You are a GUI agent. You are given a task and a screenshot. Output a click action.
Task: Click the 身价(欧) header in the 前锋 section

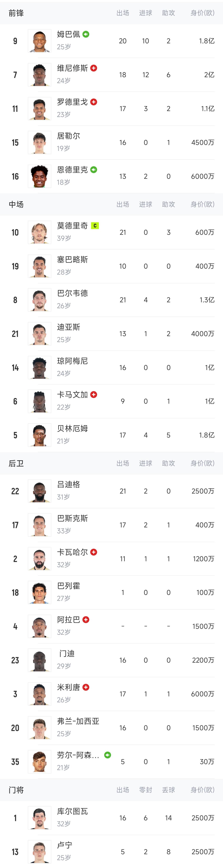202,13
